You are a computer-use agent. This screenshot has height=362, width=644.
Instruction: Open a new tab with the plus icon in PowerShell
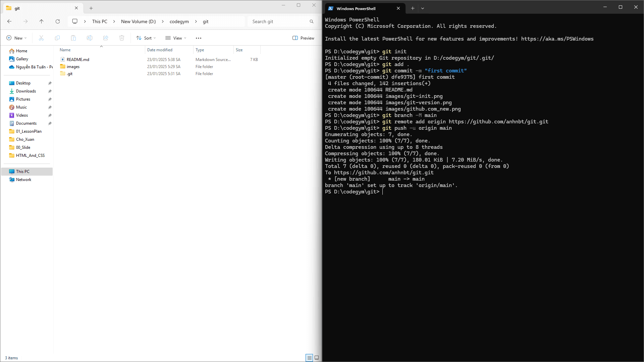click(413, 8)
